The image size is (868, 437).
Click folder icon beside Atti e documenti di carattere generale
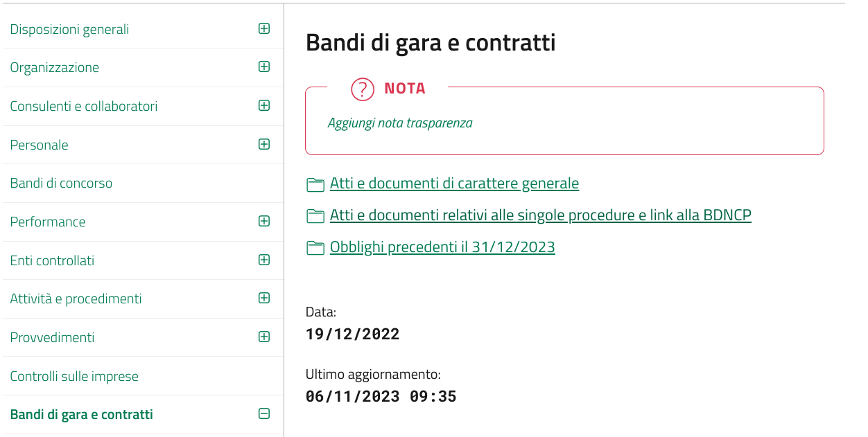coord(315,184)
